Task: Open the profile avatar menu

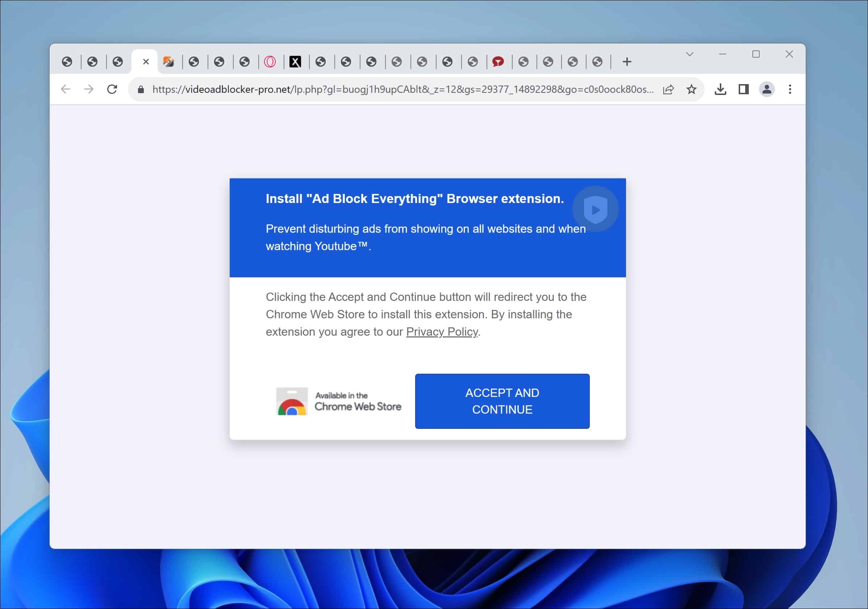Action: coord(767,89)
